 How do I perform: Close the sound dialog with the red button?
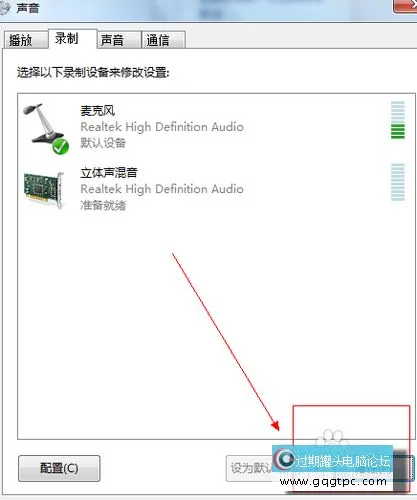pos(405,7)
